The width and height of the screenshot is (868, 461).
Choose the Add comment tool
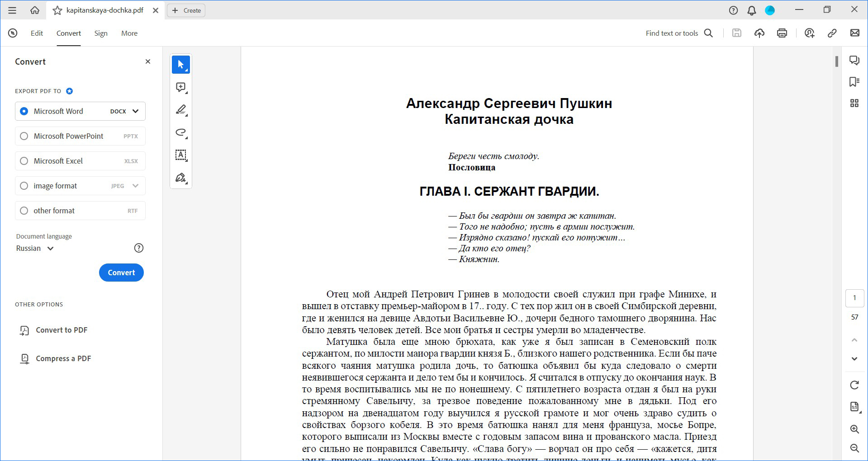coord(181,87)
